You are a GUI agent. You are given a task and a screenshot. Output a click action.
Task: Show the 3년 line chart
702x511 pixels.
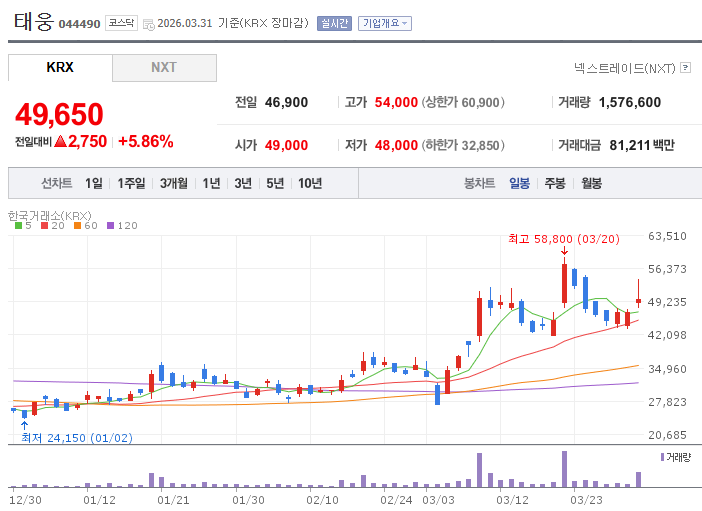(243, 183)
